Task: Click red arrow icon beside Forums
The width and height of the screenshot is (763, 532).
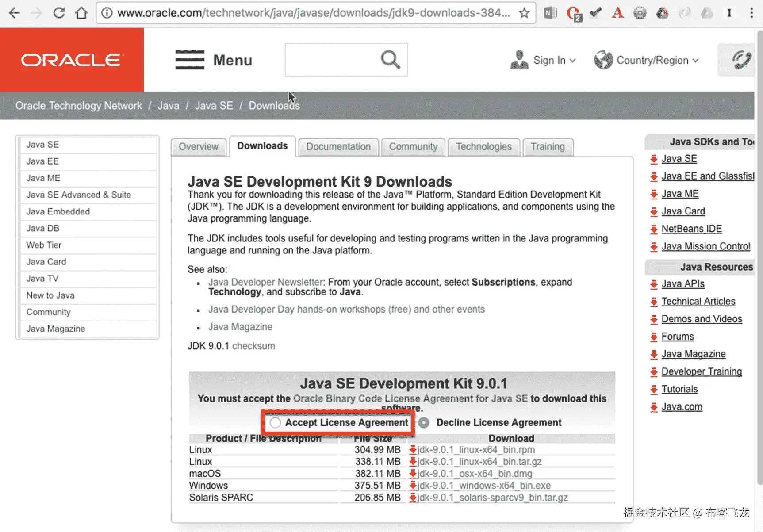Action: pos(654,337)
